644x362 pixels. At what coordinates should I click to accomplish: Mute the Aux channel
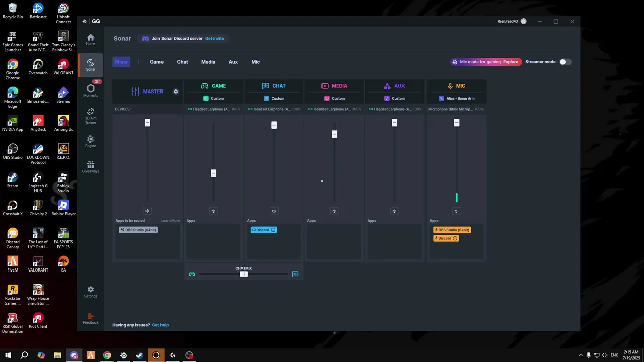394,211
